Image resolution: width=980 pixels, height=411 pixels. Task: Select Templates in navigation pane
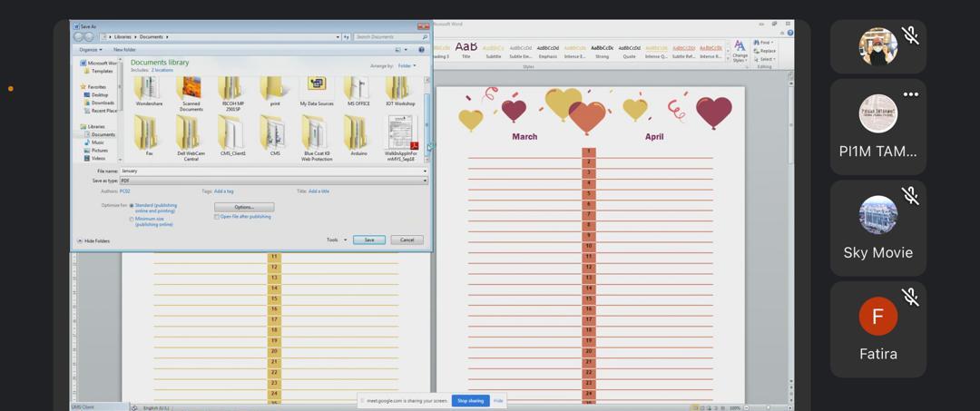click(98, 71)
